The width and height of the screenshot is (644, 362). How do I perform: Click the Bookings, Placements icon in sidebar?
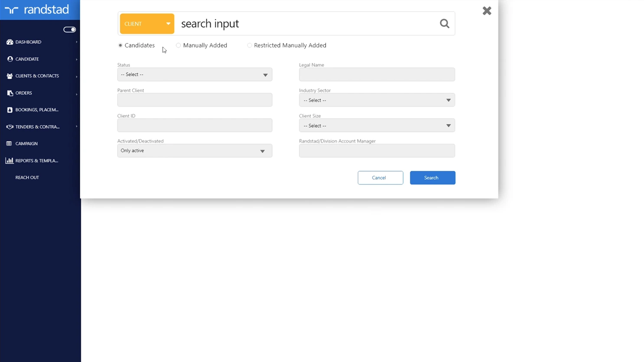point(10,110)
